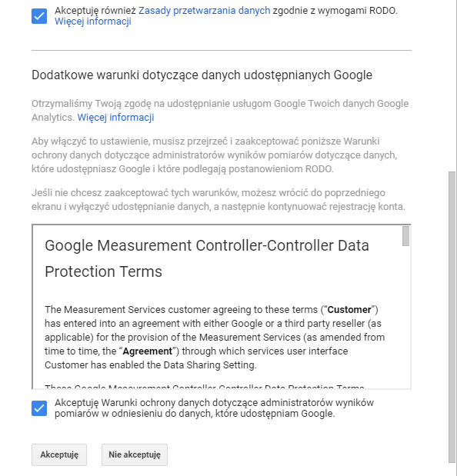The width and height of the screenshot is (457, 476).
Task: Toggle the Warunki ochrony danych acceptance checkbox
Action: click(39, 408)
